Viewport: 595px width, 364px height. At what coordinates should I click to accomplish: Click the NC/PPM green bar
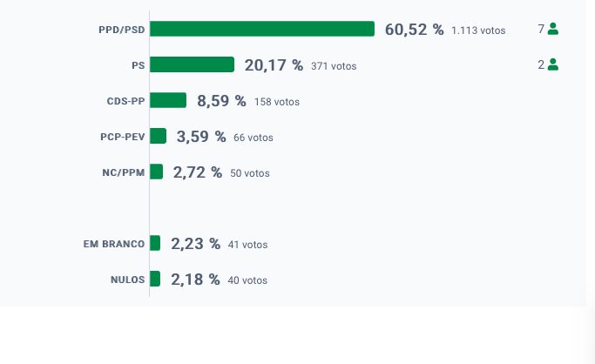pyautogui.click(x=156, y=172)
